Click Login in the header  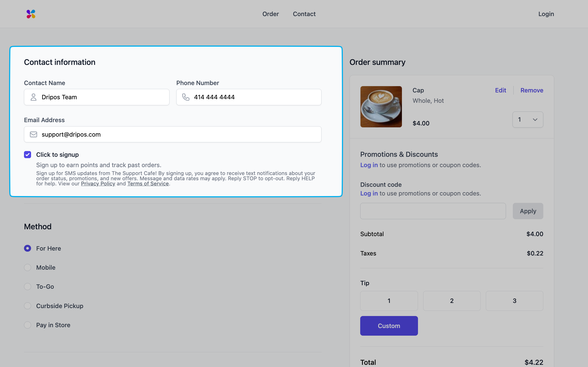(546, 14)
